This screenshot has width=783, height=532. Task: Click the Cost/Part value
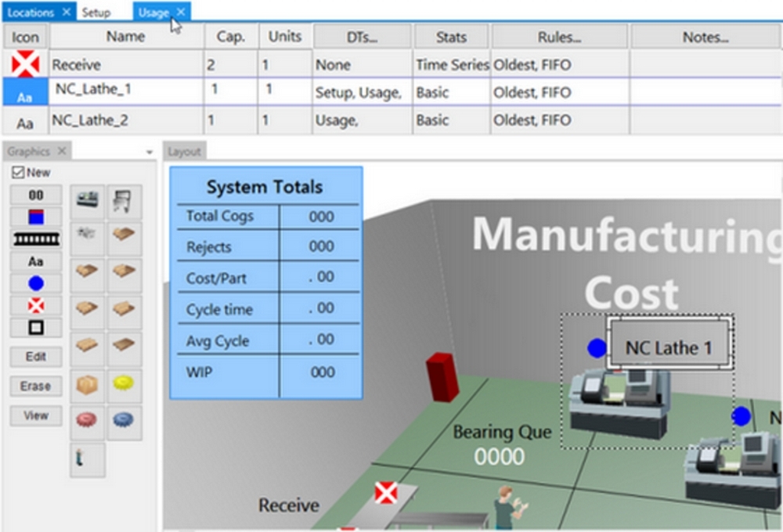coord(321,277)
